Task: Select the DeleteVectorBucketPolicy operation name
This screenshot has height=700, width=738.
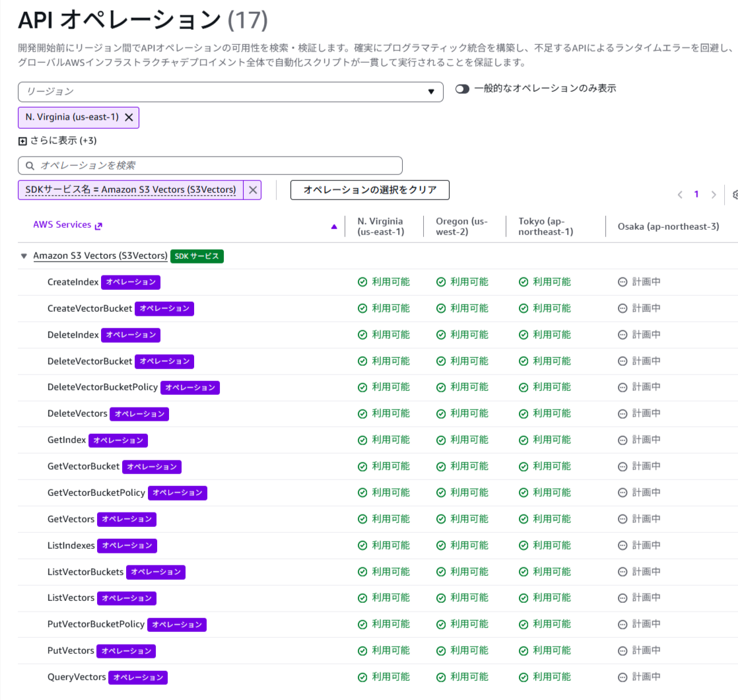Action: 102,387
